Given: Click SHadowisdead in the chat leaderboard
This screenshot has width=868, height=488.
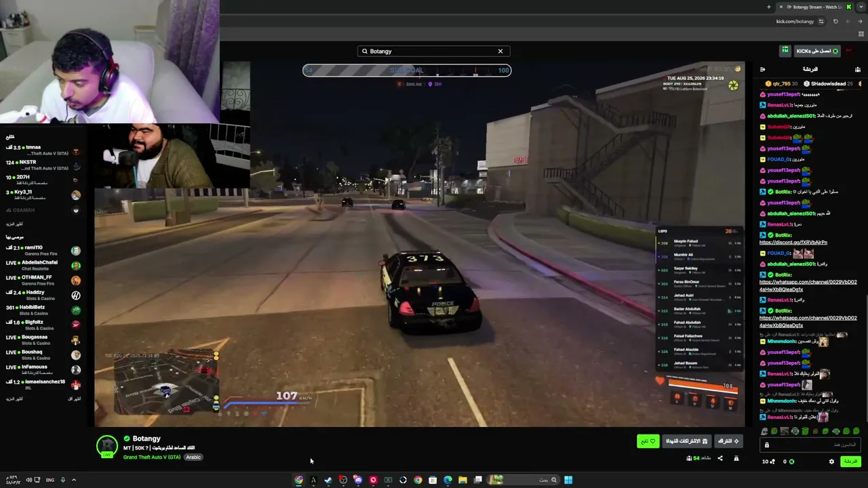Looking at the screenshot, I should tap(827, 84).
